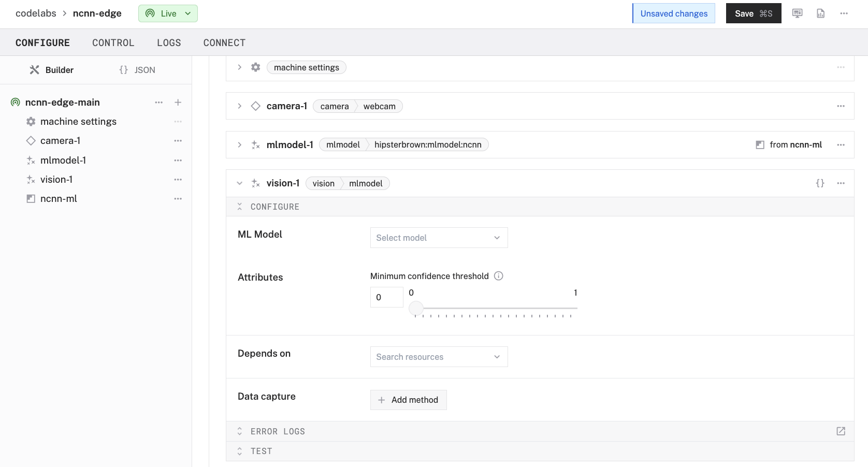Click the webcam tag on camera-1
The image size is (868, 467).
(379, 106)
